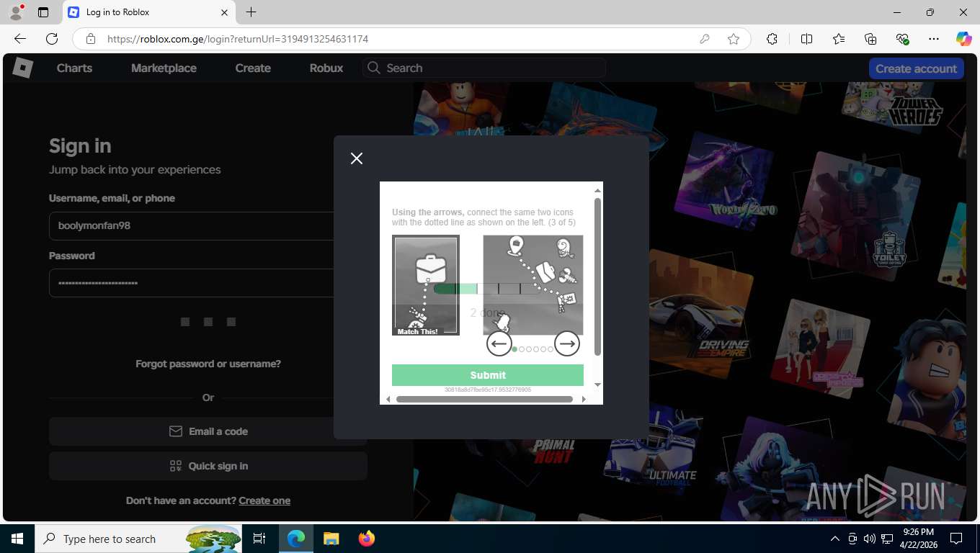Click the captcha horizontal scrollbar

(x=484, y=399)
